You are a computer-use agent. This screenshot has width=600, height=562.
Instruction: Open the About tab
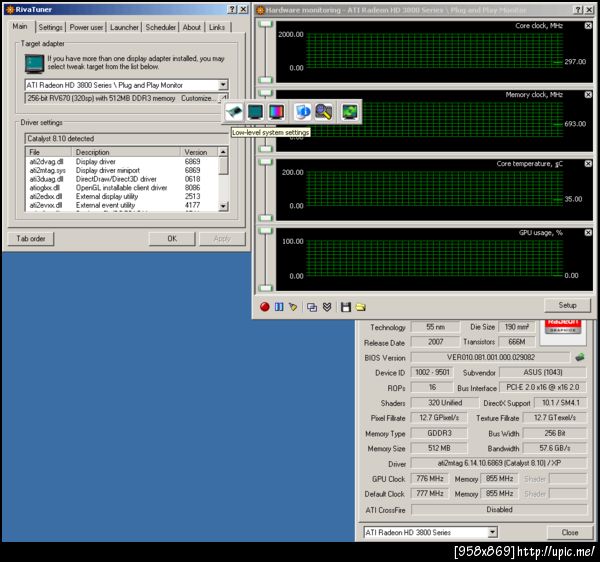coord(192,27)
